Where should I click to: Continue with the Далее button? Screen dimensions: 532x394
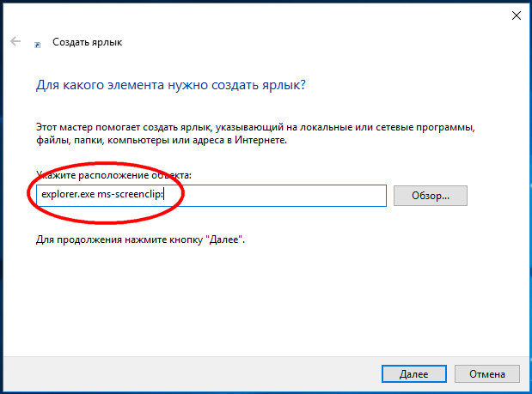pyautogui.click(x=414, y=374)
